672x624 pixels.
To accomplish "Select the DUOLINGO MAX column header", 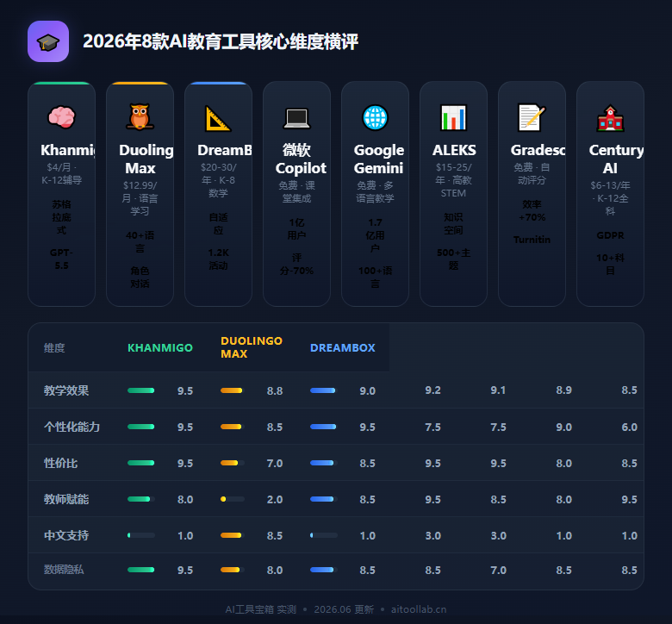I will click(252, 347).
